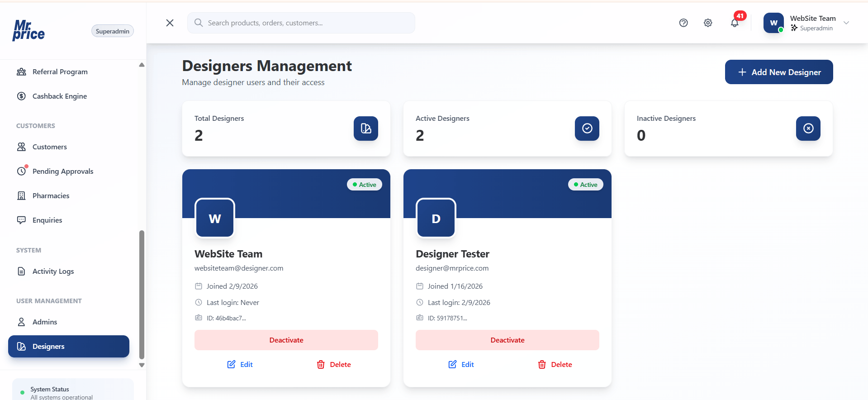Go to Customers page
Viewport: 868px width, 400px height.
click(69, 147)
